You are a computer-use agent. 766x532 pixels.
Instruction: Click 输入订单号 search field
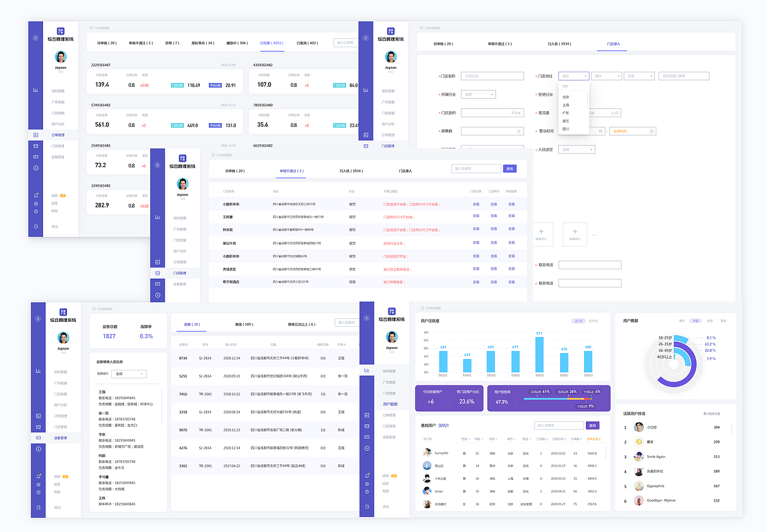345,42
